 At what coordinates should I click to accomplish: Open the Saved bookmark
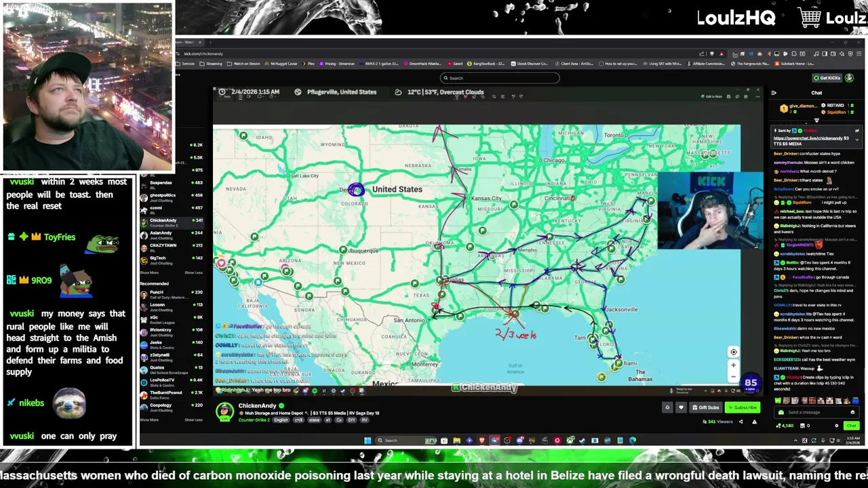(455, 64)
